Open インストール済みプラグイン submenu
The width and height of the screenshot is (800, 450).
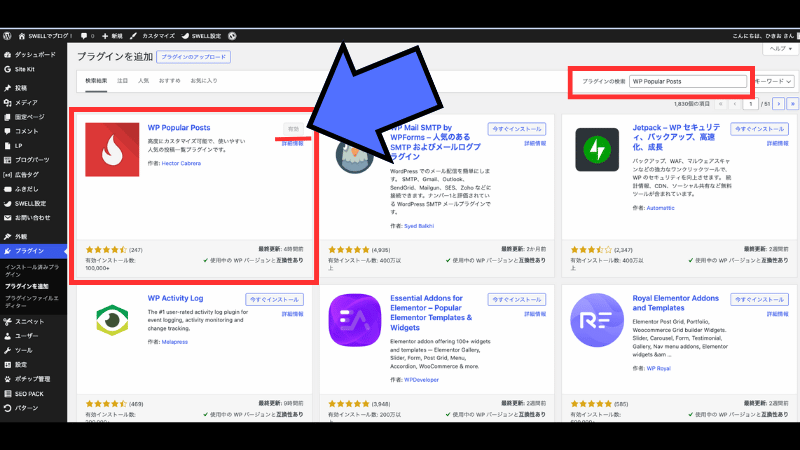tap(32, 270)
